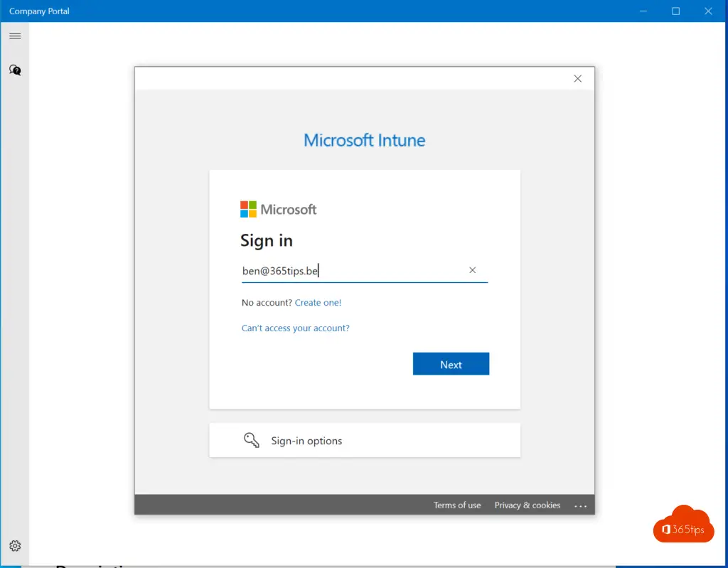Close the Company Portal window
Screen dimensions: 728x568
pos(708,11)
